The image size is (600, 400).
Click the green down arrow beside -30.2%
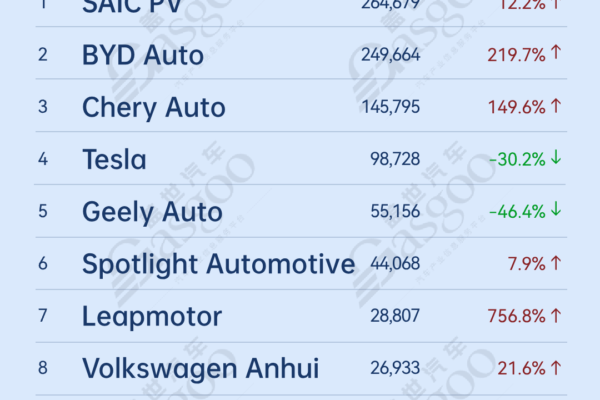tap(556, 159)
